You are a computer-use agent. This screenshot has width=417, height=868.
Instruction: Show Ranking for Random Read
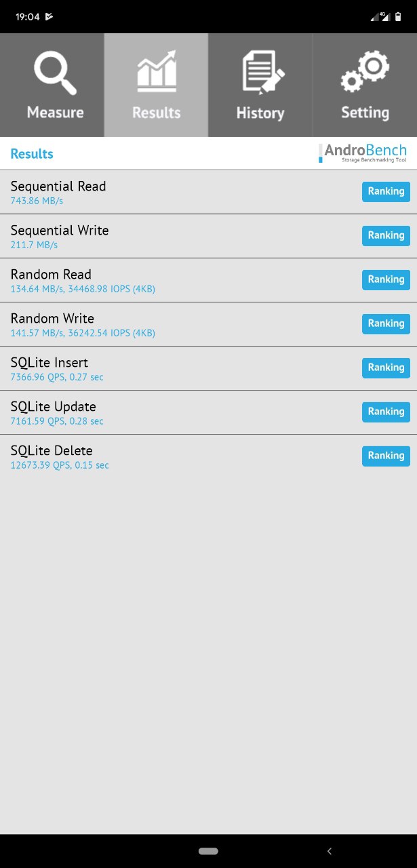pyautogui.click(x=386, y=280)
